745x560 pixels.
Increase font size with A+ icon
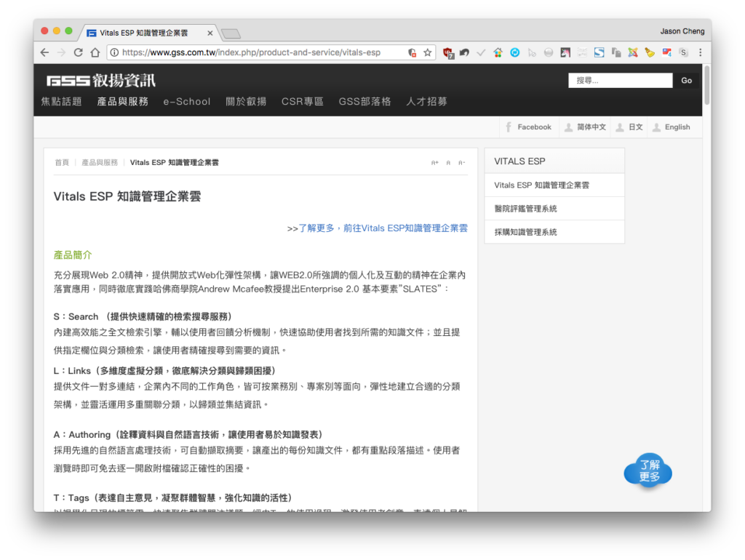[435, 163]
